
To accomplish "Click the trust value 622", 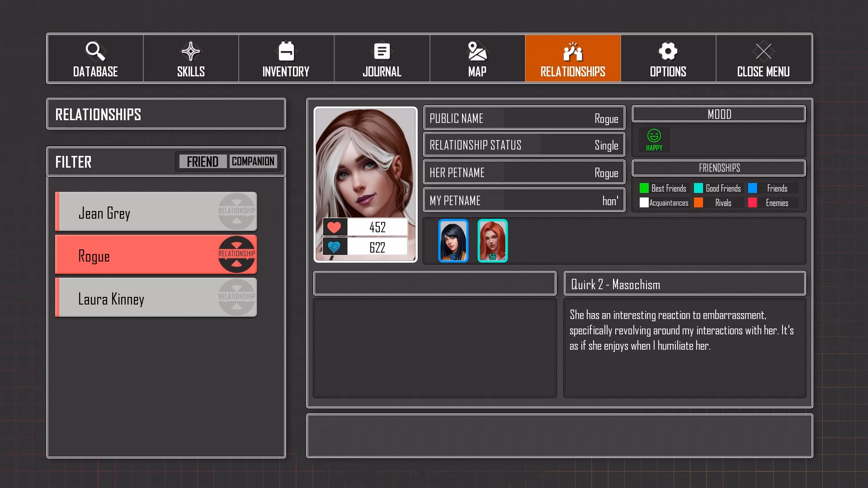I will 377,247.
